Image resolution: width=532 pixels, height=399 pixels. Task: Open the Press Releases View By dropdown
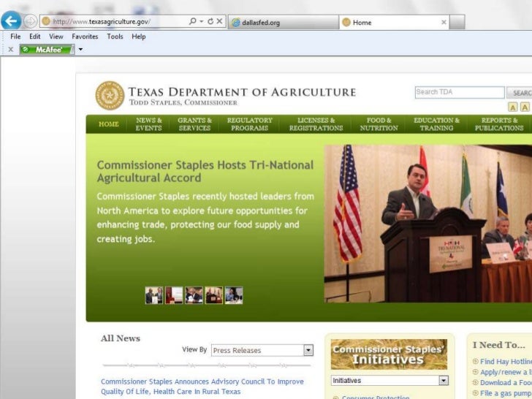click(262, 350)
